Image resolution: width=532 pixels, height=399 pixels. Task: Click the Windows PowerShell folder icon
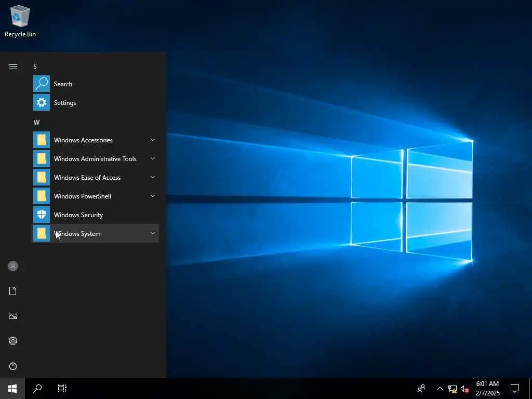coord(42,196)
